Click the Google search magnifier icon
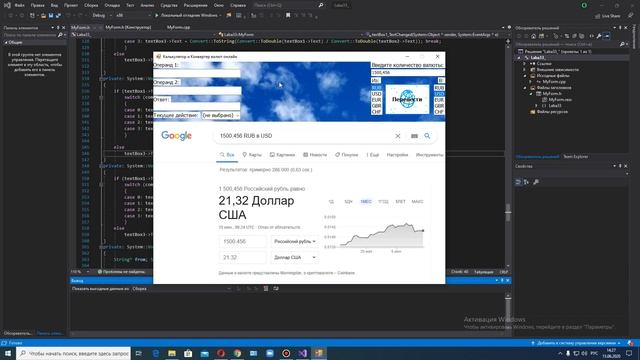 [x=427, y=136]
